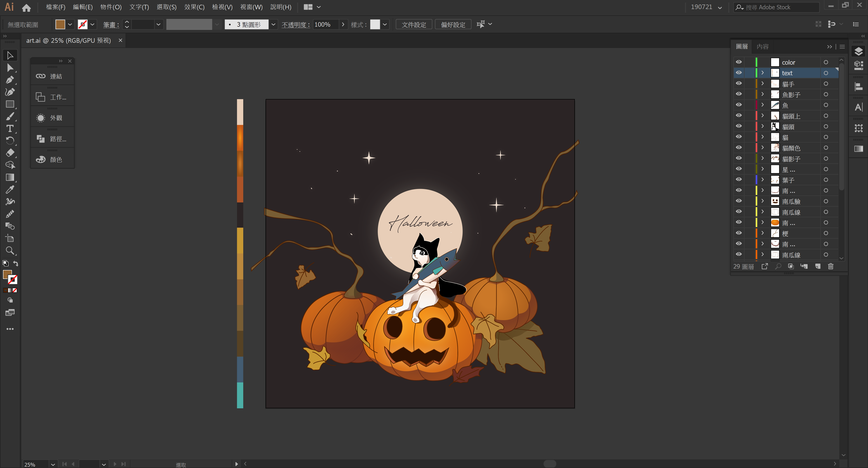Image resolution: width=868 pixels, height=468 pixels.
Task: Select the Paintbrush tool
Action: pos(10,117)
